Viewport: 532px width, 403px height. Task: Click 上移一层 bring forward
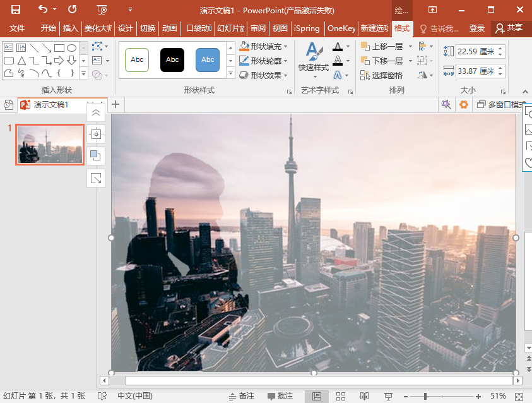[382, 46]
